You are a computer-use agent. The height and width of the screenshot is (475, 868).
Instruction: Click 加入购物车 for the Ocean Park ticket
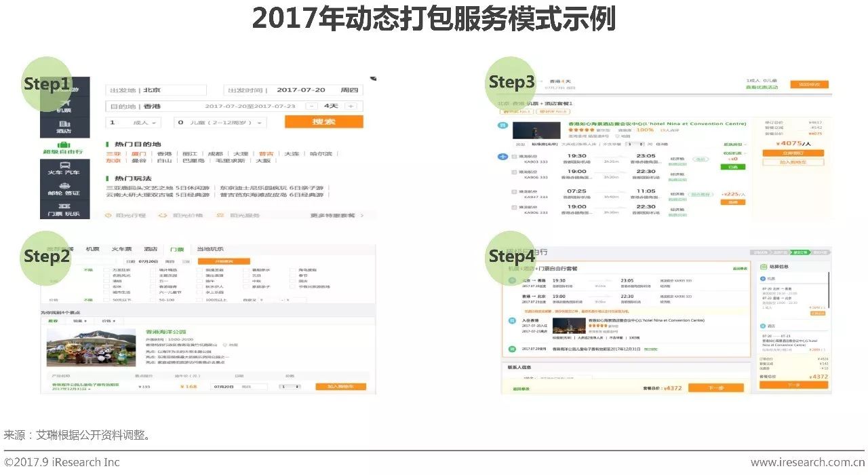tap(340, 387)
